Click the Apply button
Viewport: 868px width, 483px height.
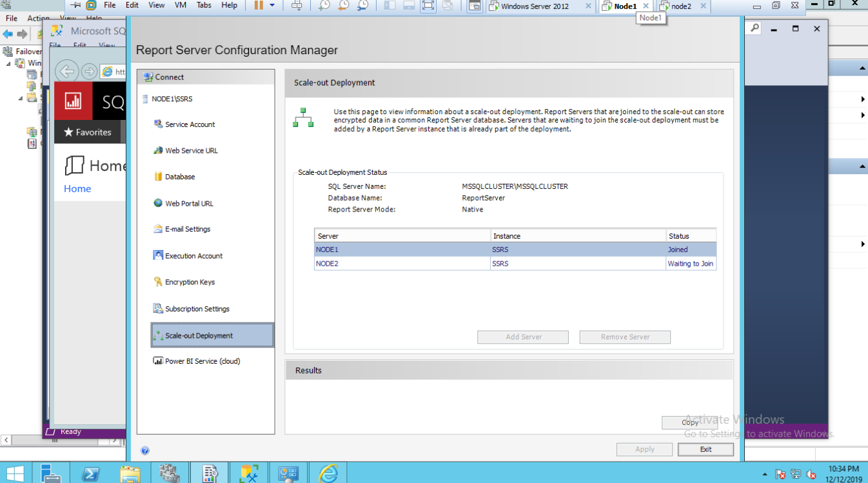pos(644,449)
